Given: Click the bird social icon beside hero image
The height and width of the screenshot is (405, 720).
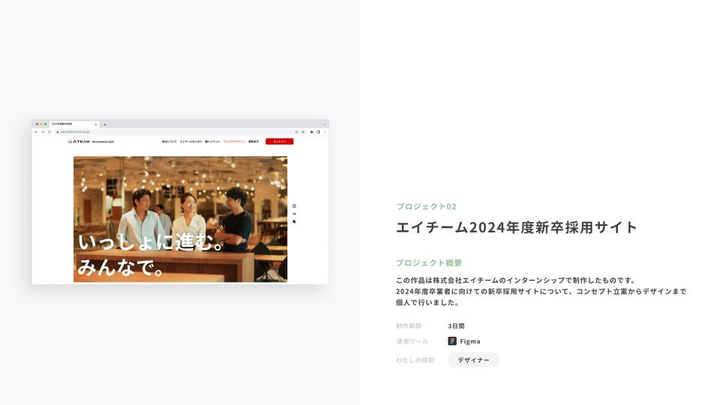Looking at the screenshot, I should click(x=294, y=221).
